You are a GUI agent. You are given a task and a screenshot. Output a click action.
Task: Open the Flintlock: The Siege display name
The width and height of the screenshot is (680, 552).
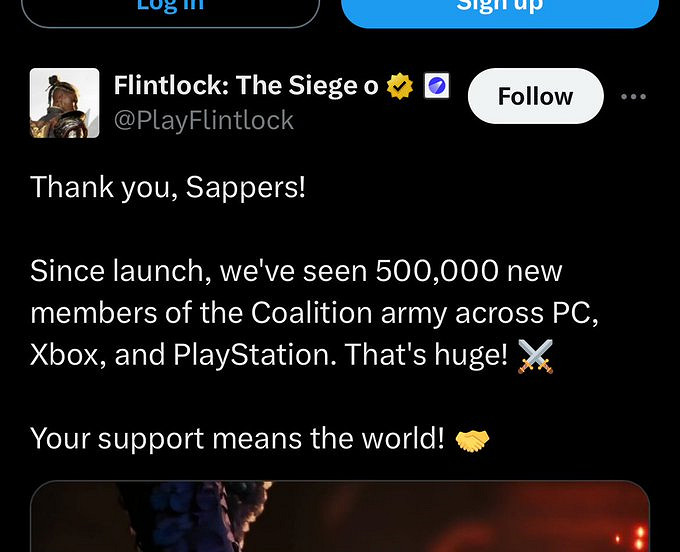(246, 85)
